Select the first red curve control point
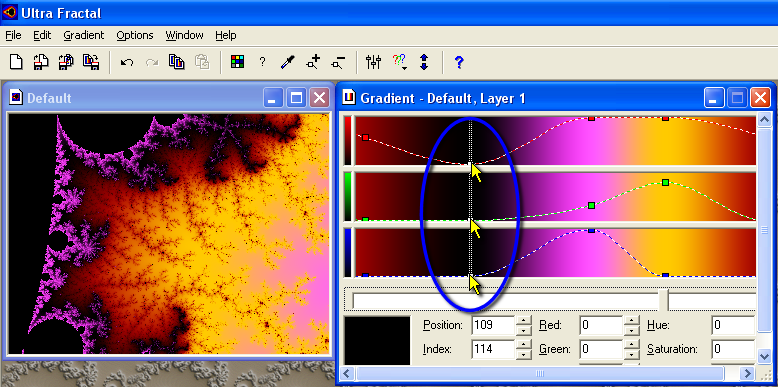The height and width of the screenshot is (387, 778). (x=366, y=137)
